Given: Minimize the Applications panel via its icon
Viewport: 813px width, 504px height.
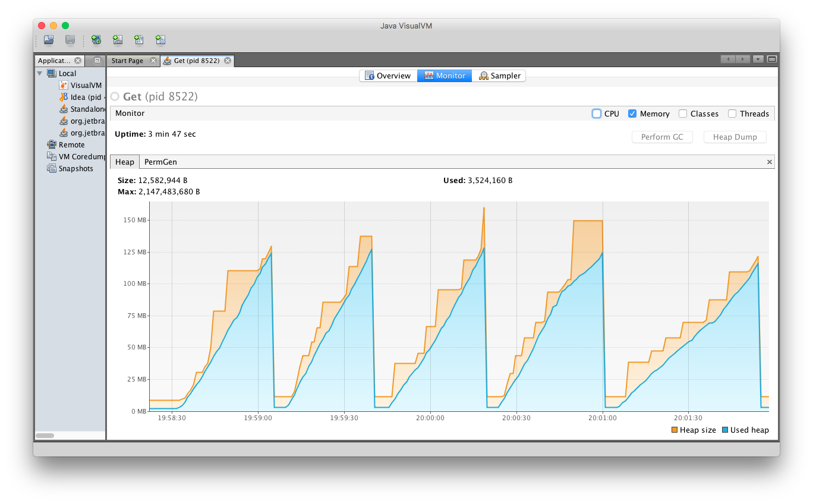Looking at the screenshot, I should (x=97, y=61).
